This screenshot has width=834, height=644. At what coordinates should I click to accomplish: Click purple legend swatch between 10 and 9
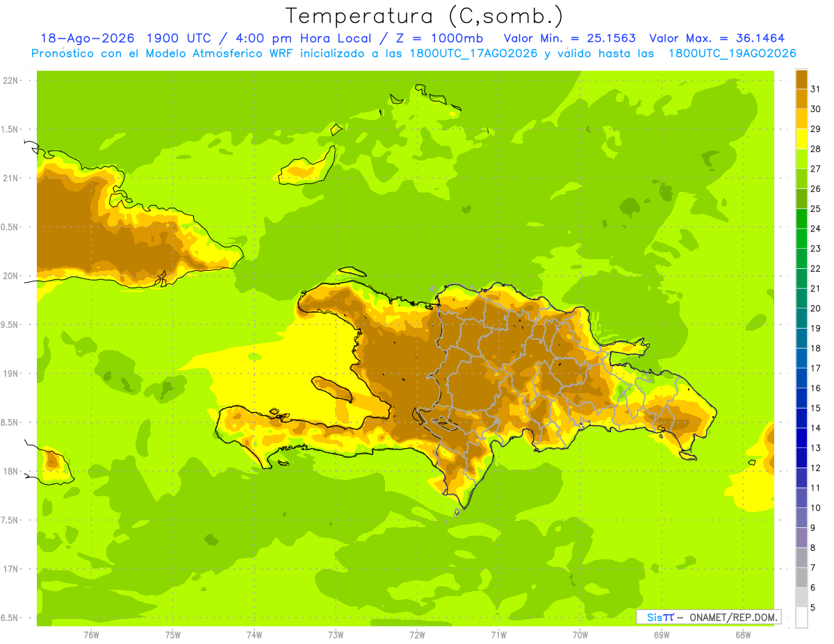(801, 518)
